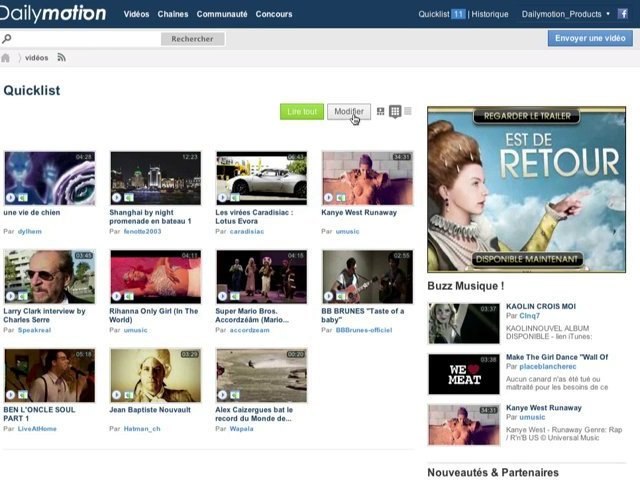Click the Rechercher button

(192, 39)
